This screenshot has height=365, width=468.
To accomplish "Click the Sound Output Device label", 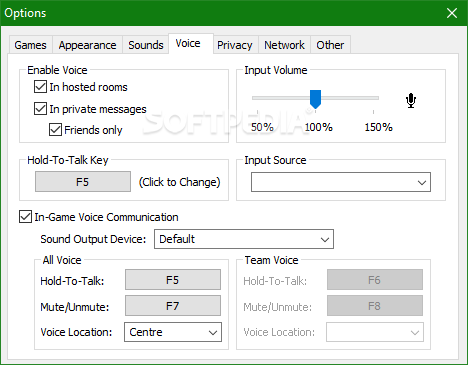I will [93, 239].
